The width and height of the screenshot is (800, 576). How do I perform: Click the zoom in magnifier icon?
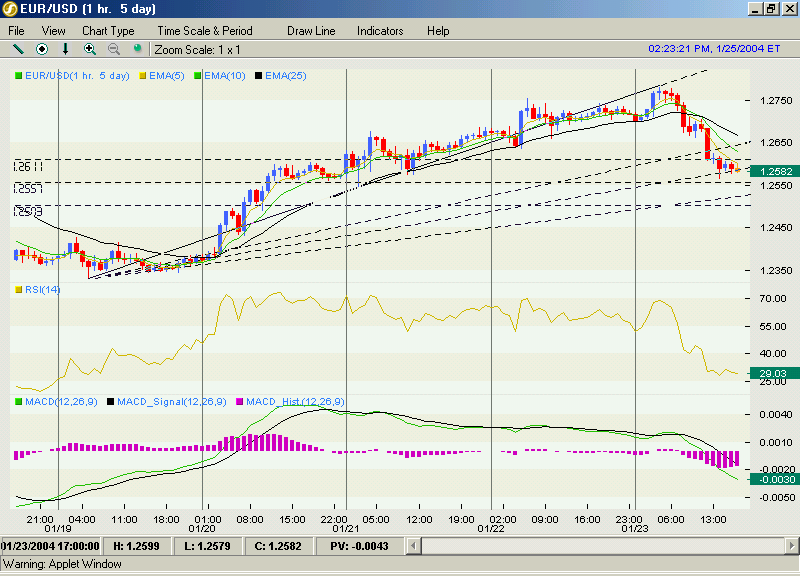click(90, 49)
